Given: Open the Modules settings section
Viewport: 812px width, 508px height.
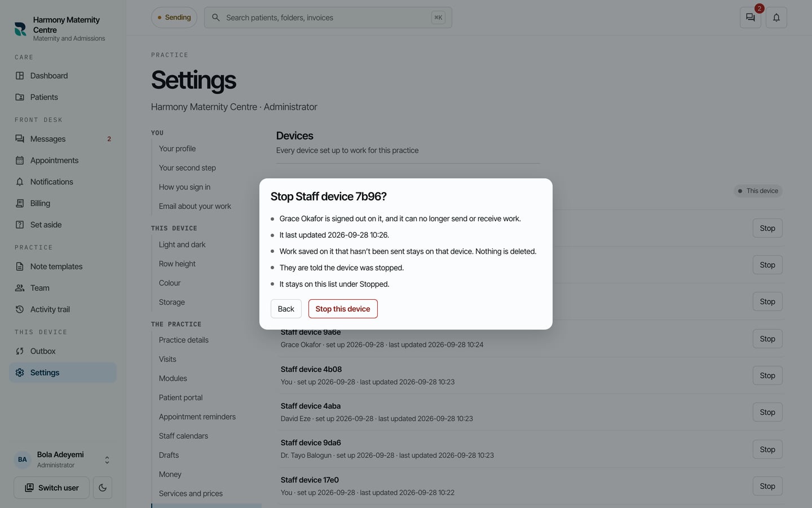Looking at the screenshot, I should click(x=173, y=378).
